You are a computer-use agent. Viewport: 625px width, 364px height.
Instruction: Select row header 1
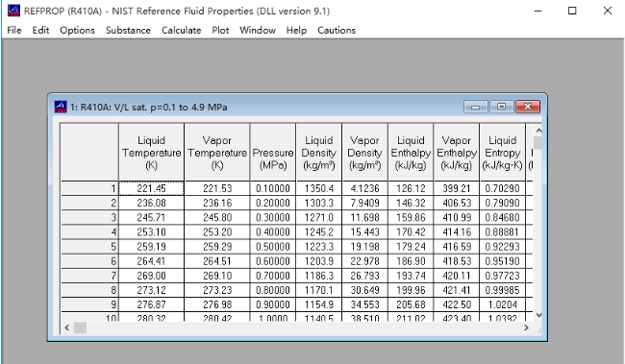pyautogui.click(x=89, y=188)
